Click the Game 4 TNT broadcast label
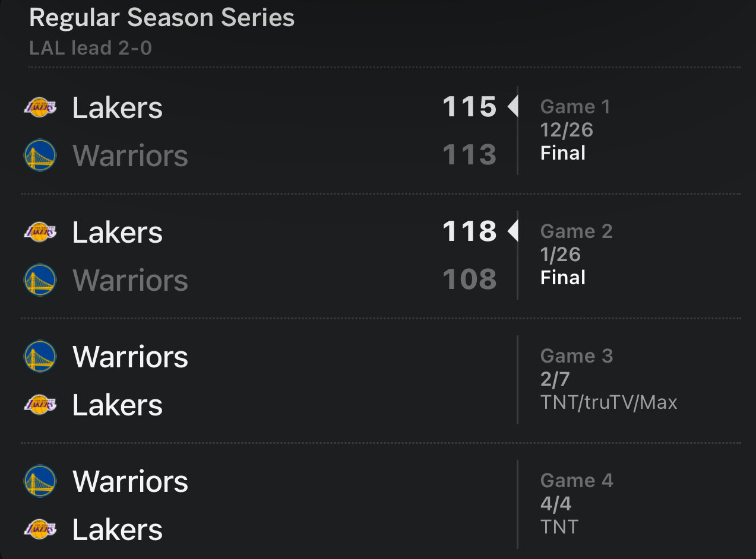 pyautogui.click(x=559, y=527)
